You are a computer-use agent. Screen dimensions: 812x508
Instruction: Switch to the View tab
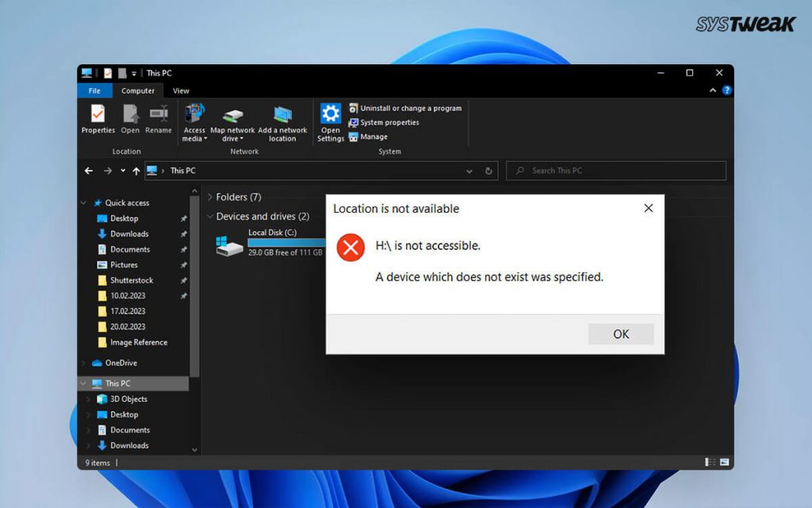coord(180,90)
